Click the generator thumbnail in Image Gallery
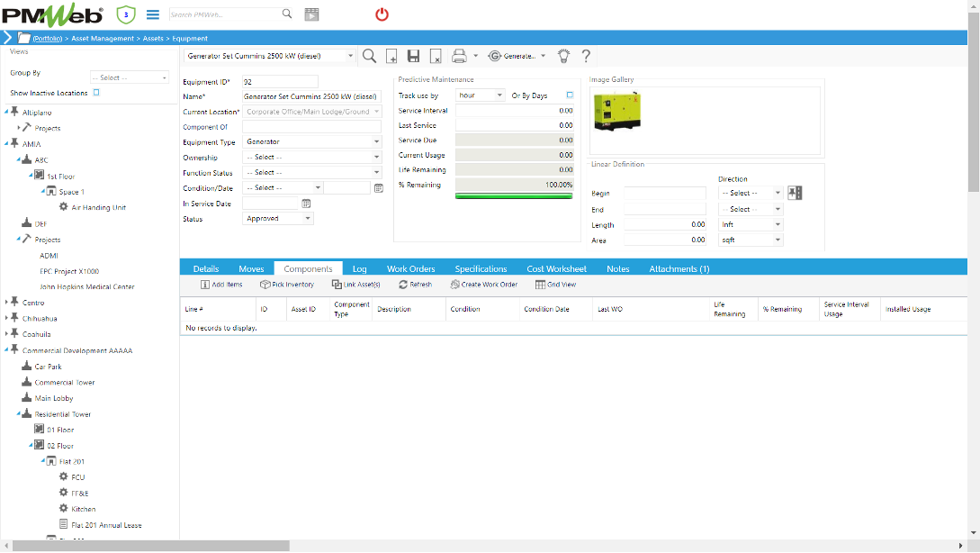Viewport: 980px width, 553px height. tap(617, 112)
